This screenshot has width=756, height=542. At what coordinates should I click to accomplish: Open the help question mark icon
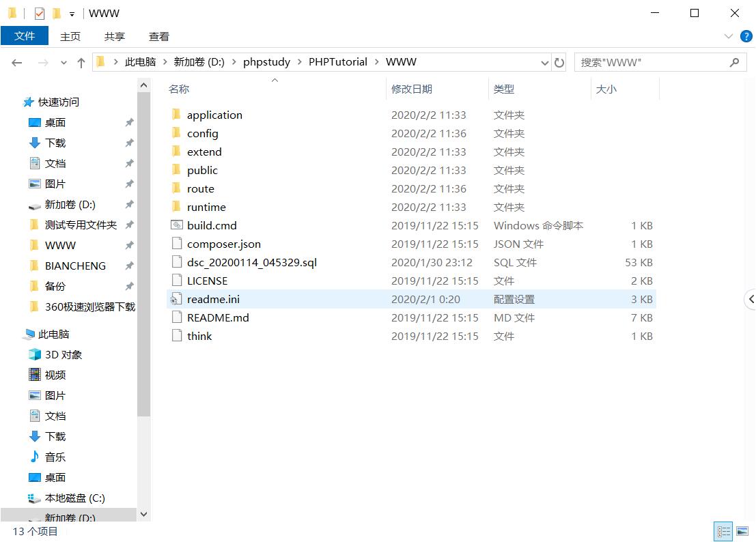click(x=746, y=36)
